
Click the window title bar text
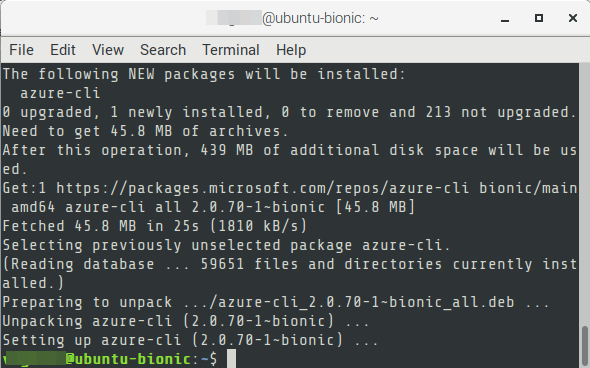292,18
